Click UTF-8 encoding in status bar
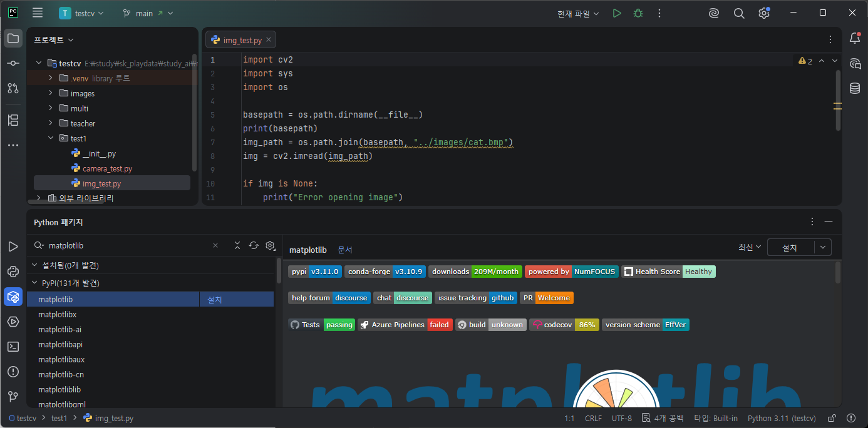The height and width of the screenshot is (428, 868). pyautogui.click(x=622, y=418)
